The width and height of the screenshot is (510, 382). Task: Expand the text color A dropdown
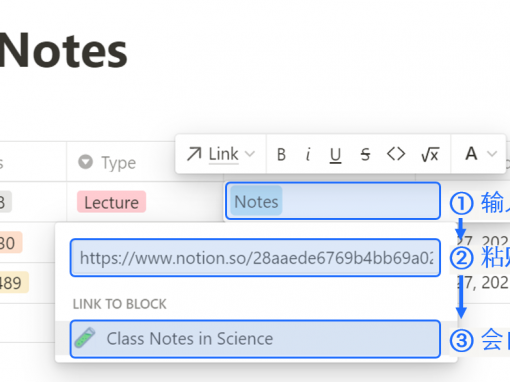(492, 154)
